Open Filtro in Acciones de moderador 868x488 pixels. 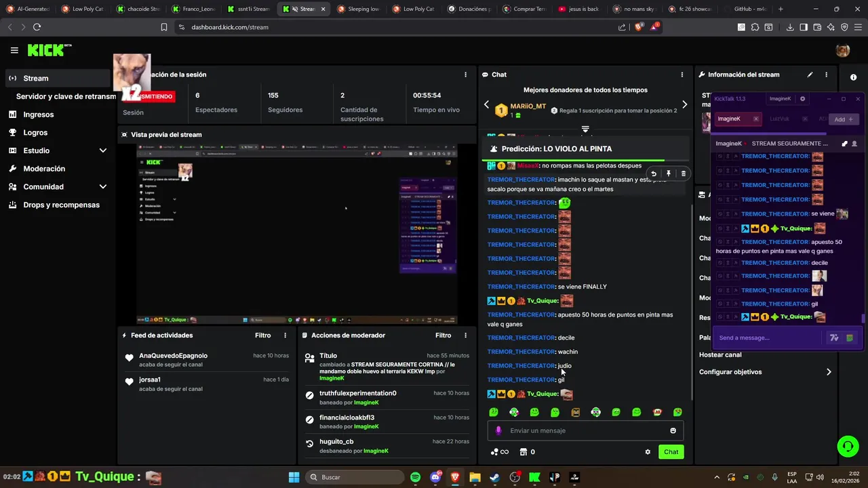(x=443, y=335)
